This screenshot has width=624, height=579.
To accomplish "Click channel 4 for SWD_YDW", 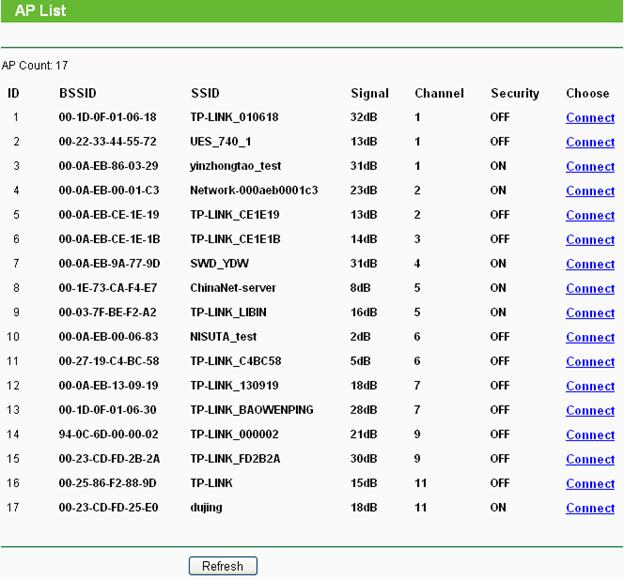I will (x=417, y=263).
